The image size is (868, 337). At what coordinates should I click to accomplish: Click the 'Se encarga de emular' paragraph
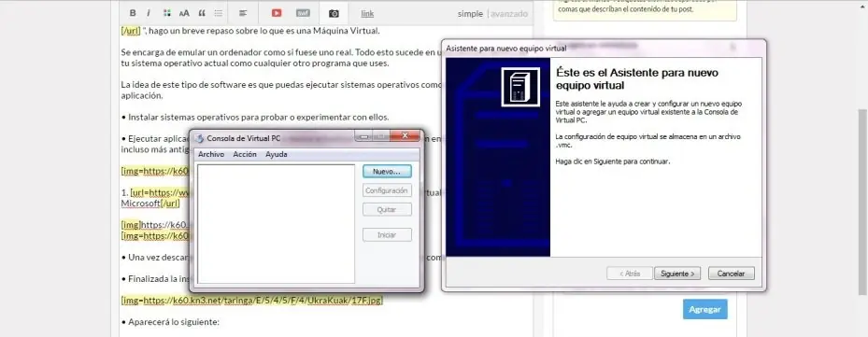[x=281, y=58]
